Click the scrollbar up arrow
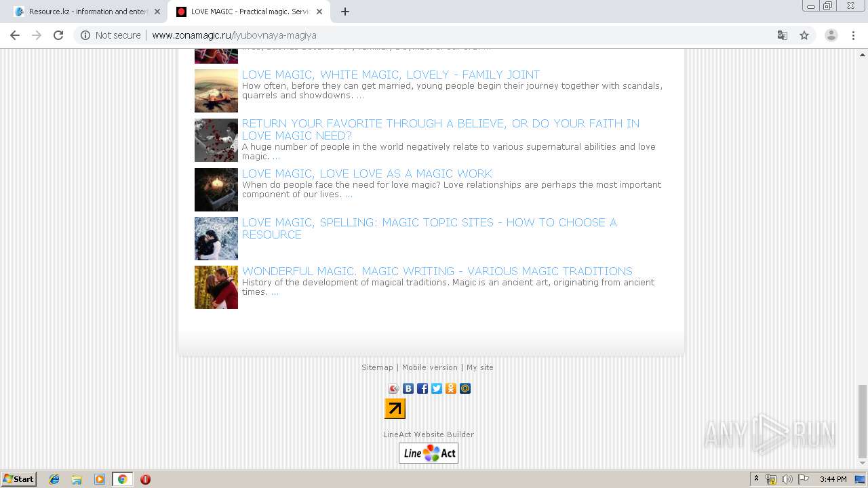The height and width of the screenshot is (488, 868). [862, 54]
